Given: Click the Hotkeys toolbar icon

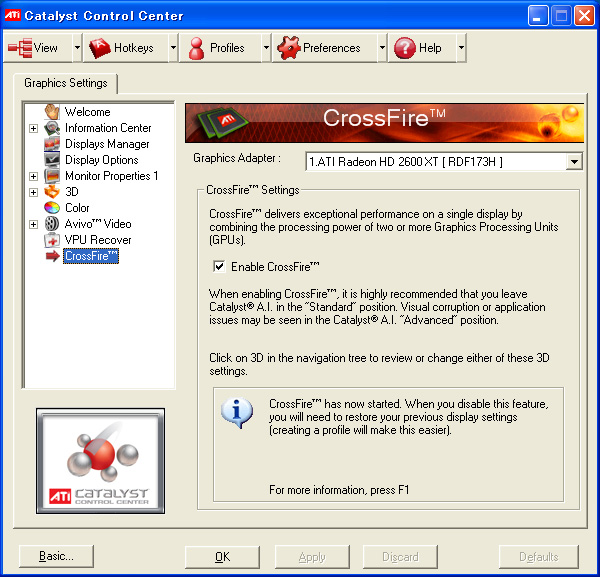Looking at the screenshot, I should coord(100,48).
